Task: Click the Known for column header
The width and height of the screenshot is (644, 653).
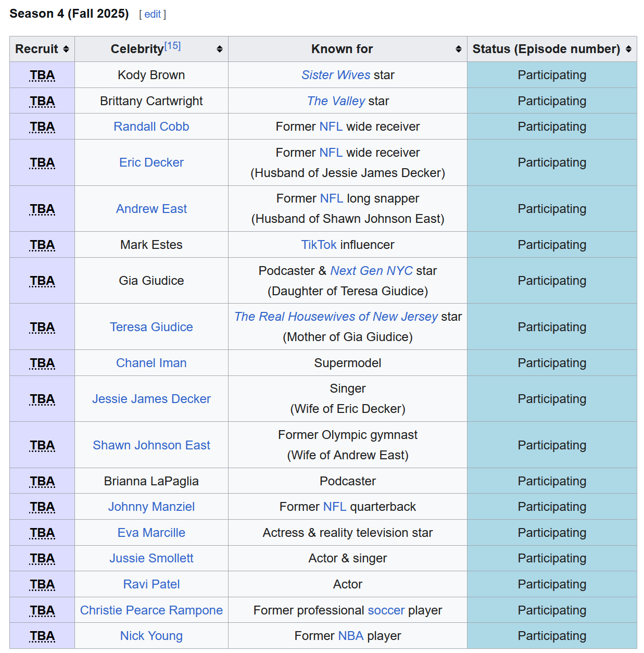Action: click(x=348, y=49)
